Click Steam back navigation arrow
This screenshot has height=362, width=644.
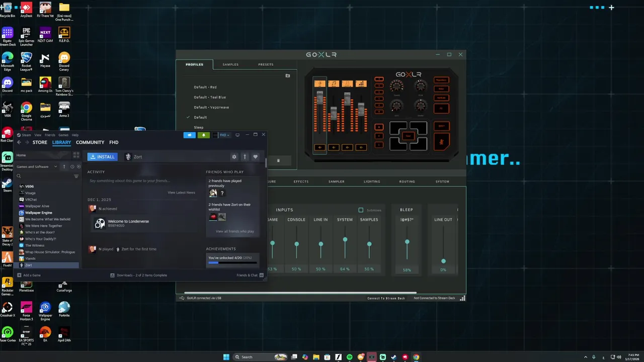[19, 142]
